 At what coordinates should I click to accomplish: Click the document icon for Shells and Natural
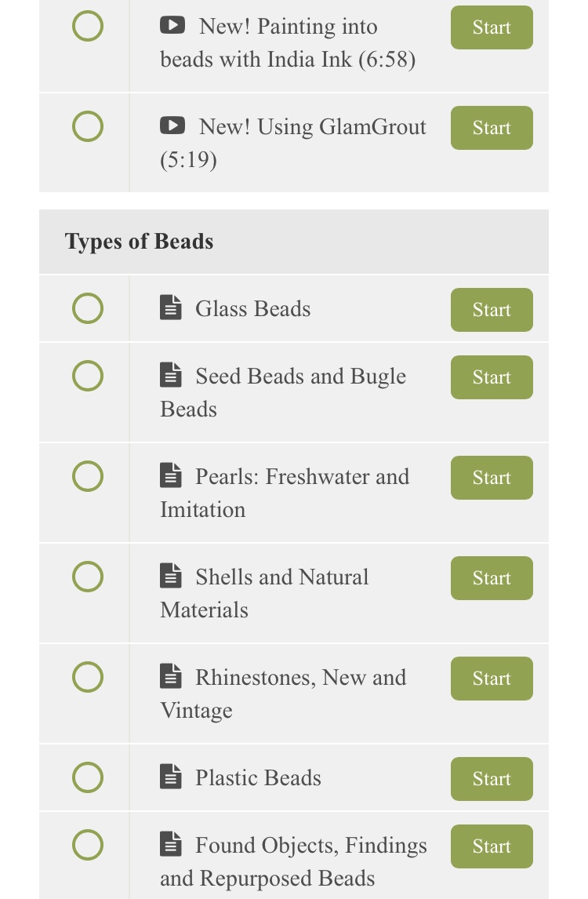(171, 576)
